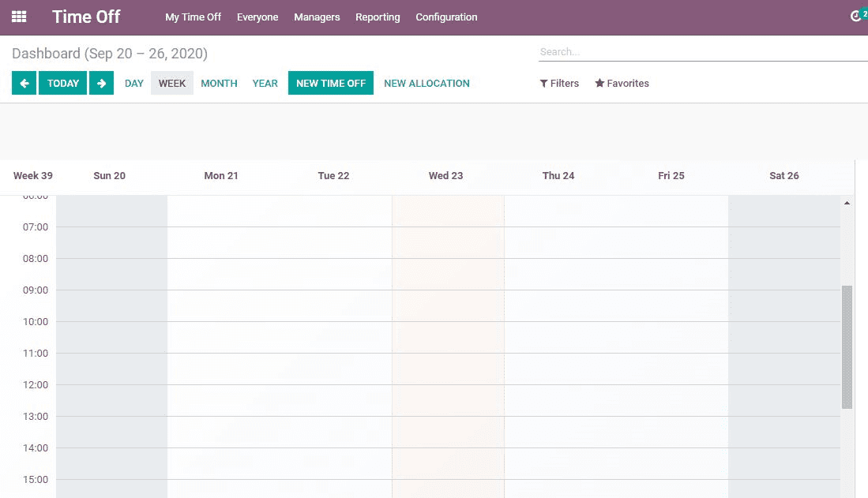Select the Wed 23 day header
The height and width of the screenshot is (498, 868).
[445, 175]
